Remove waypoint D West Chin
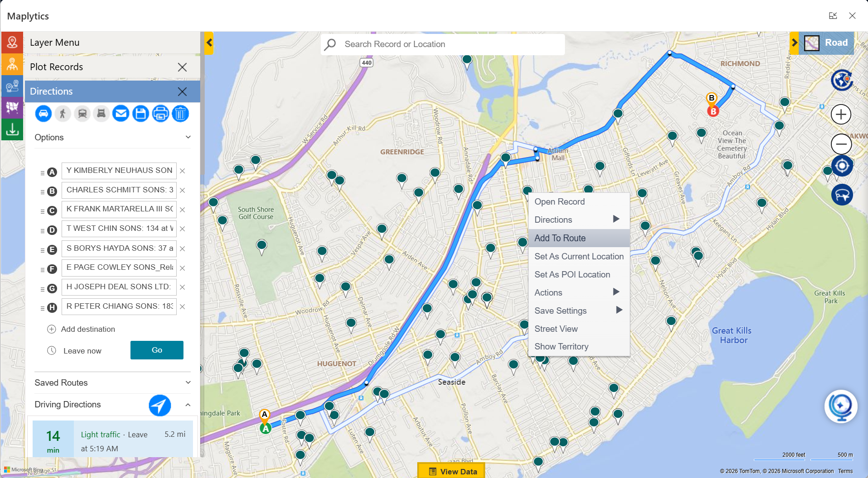 click(182, 229)
